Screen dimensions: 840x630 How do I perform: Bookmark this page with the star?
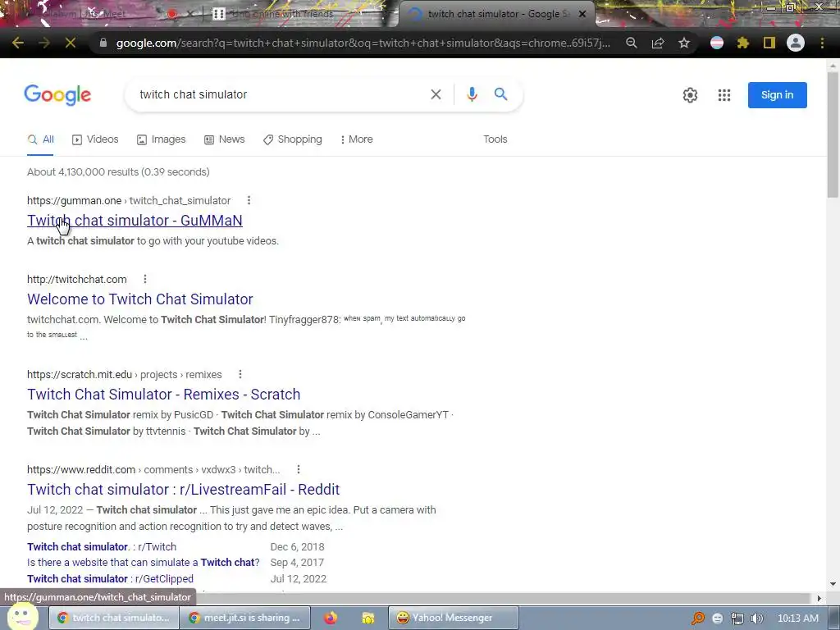pyautogui.click(x=684, y=43)
